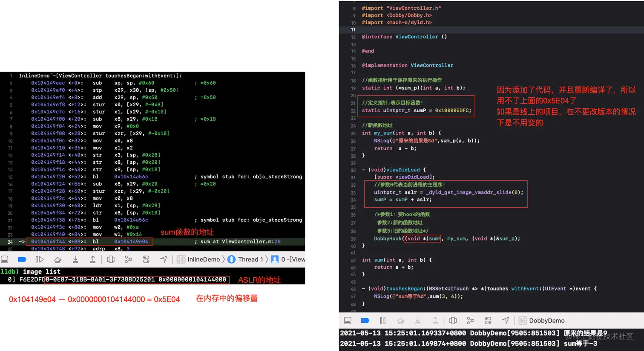Step out in DobbyDemo debug bar

pos(435,320)
